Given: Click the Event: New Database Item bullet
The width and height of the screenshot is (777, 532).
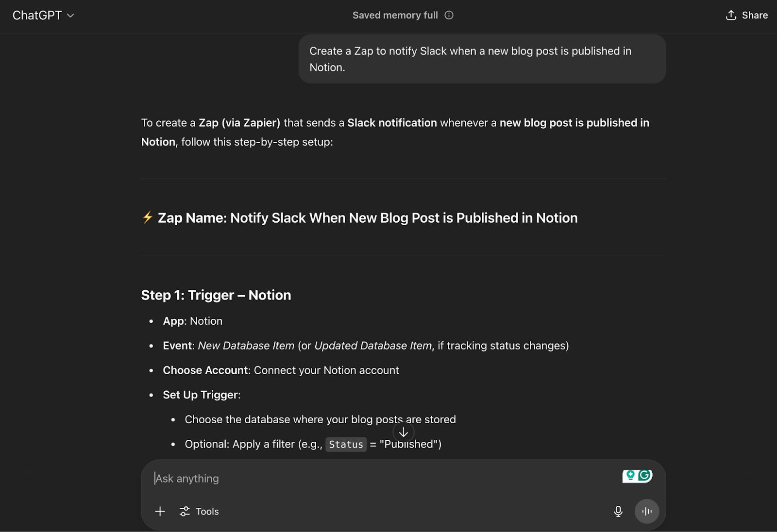Looking at the screenshot, I should point(366,346).
